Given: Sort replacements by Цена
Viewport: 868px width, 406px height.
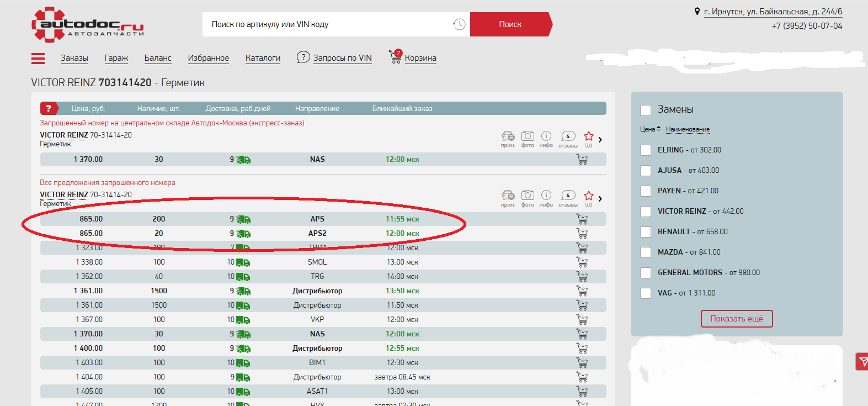Looking at the screenshot, I should [650, 129].
